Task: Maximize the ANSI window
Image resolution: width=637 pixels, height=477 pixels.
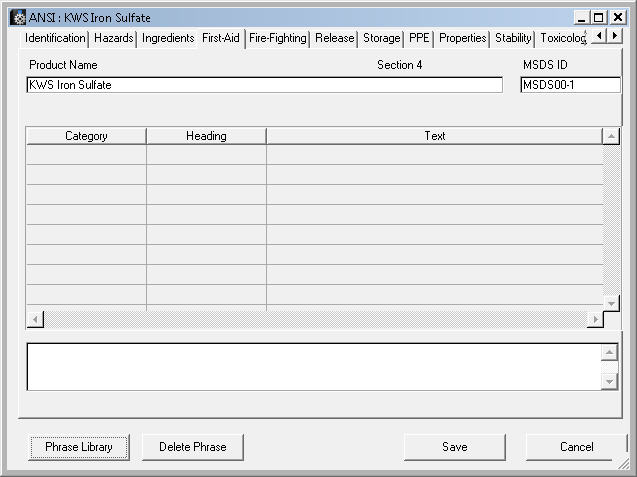Action: (598, 17)
